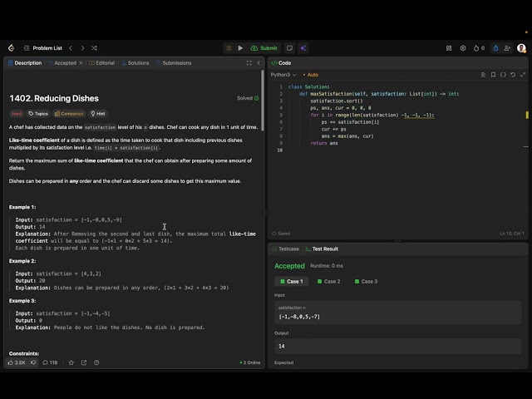
Task: Click the description panel scrollbar
Action: coord(263,101)
